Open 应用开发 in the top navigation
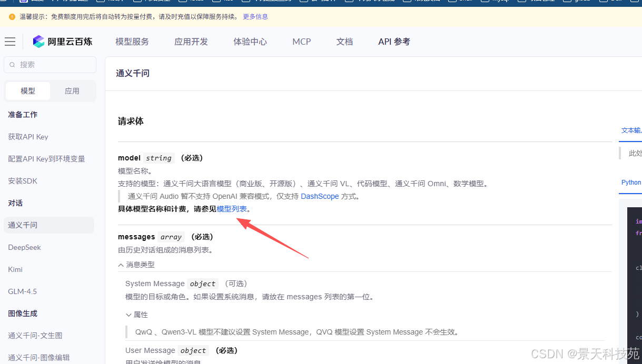 pos(191,42)
